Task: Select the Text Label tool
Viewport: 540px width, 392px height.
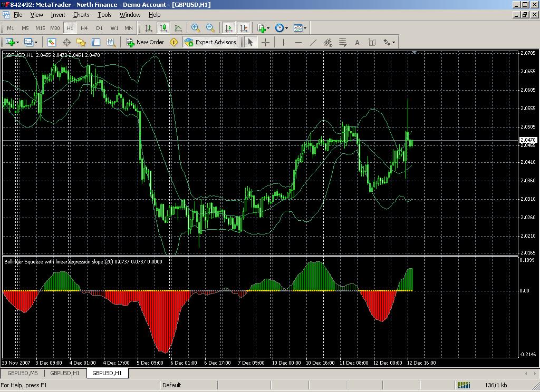Action: point(372,42)
